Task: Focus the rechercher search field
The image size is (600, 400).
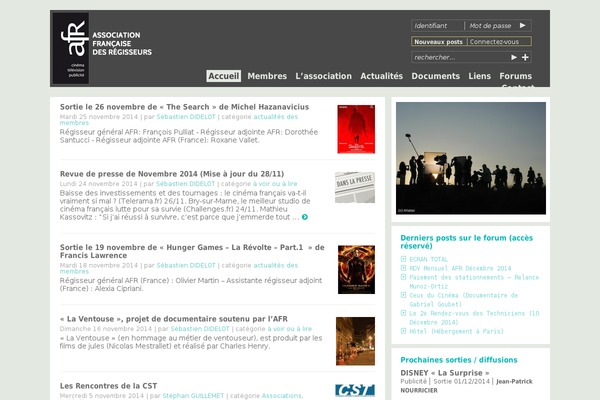Action: pos(460,57)
